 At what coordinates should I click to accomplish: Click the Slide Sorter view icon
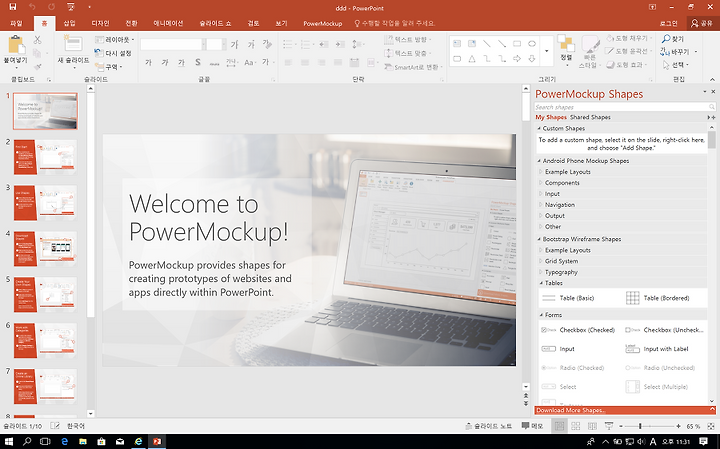click(575, 427)
